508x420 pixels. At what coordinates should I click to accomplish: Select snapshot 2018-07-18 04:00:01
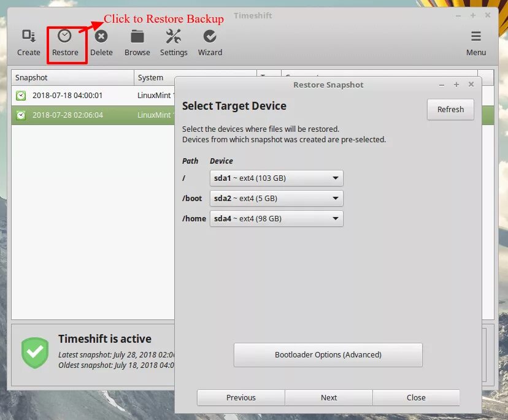point(67,96)
